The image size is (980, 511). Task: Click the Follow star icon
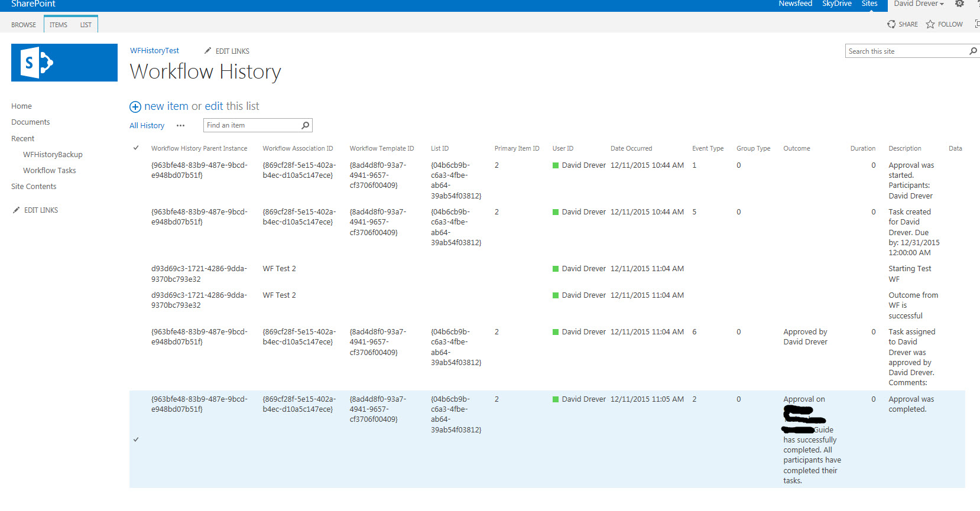click(x=930, y=24)
